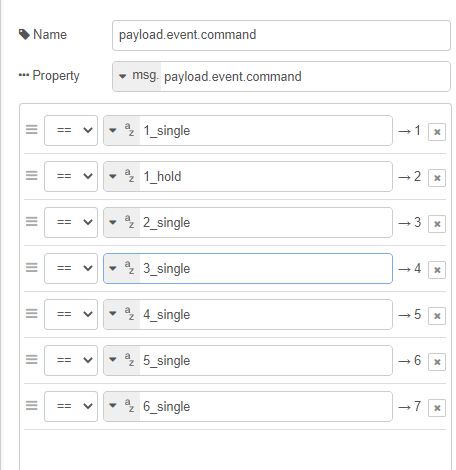This screenshot has width=456, height=470.
Task: Click into the Name input field
Action: tap(281, 35)
